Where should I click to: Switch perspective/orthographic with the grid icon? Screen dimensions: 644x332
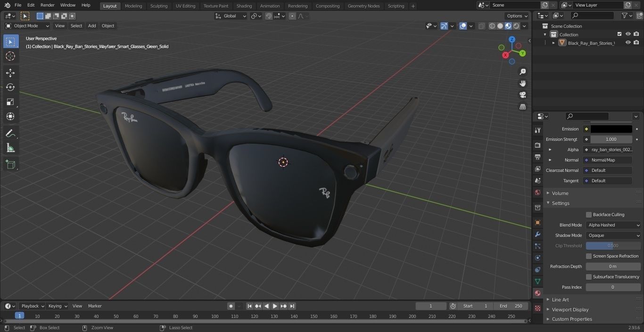(523, 107)
